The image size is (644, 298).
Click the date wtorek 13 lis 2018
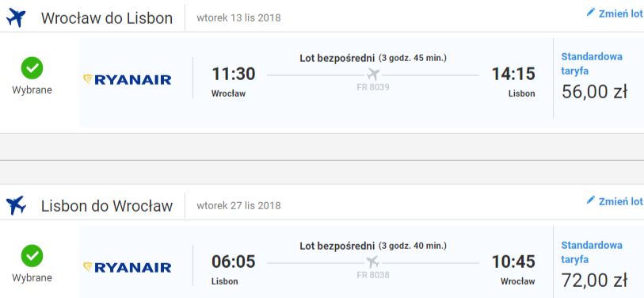tap(238, 18)
